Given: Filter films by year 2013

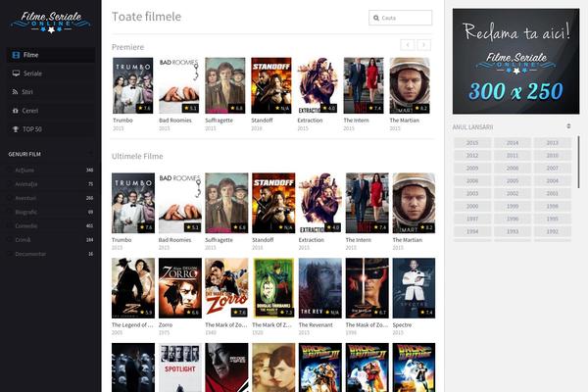Looking at the screenshot, I should pyautogui.click(x=553, y=143).
